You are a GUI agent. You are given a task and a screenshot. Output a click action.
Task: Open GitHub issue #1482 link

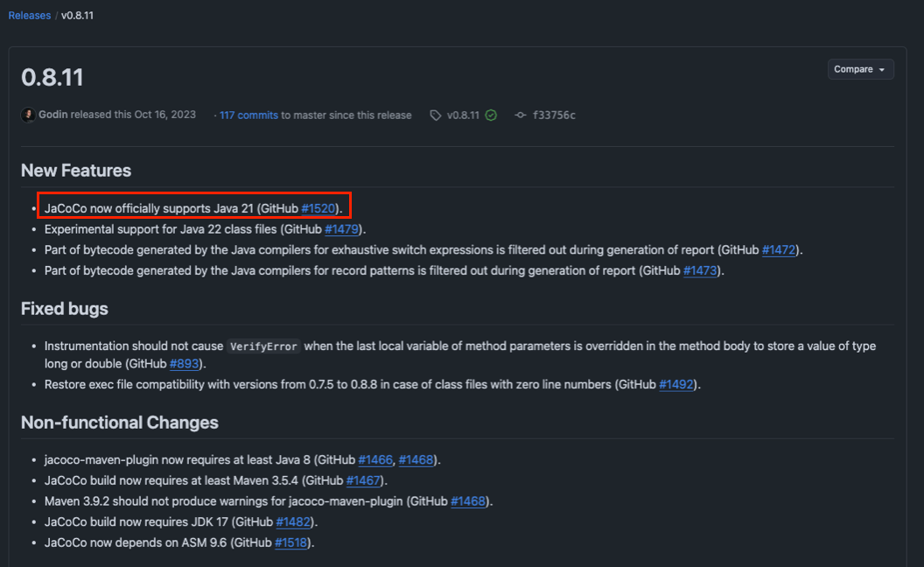pyautogui.click(x=293, y=521)
